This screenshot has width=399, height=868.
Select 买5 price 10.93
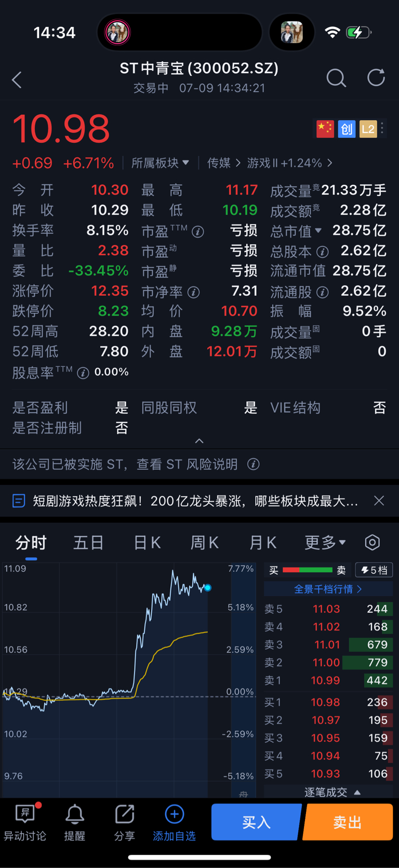pyautogui.click(x=326, y=774)
